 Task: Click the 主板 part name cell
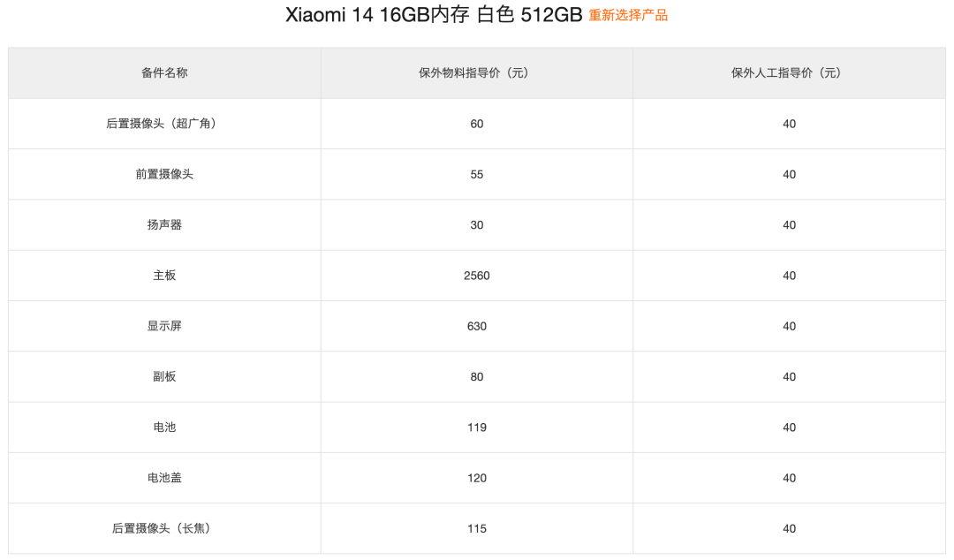click(164, 276)
